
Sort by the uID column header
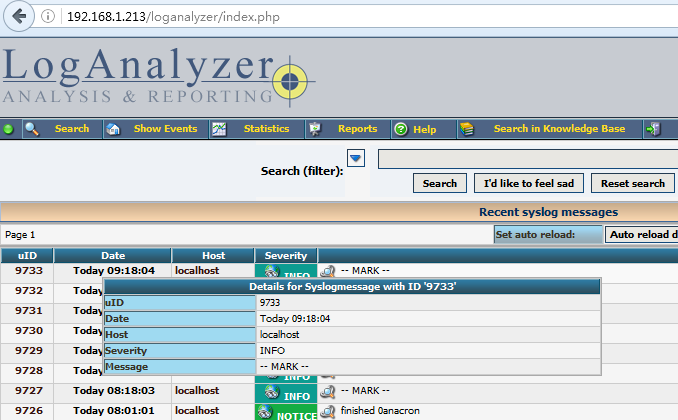(27, 256)
